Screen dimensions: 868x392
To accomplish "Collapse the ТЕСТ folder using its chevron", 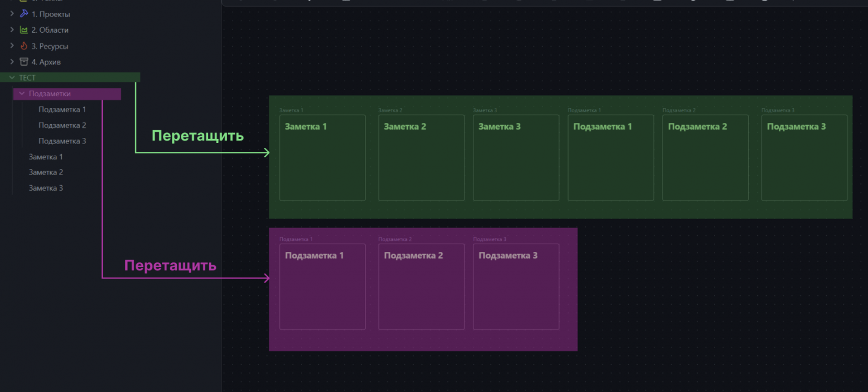I will point(12,78).
